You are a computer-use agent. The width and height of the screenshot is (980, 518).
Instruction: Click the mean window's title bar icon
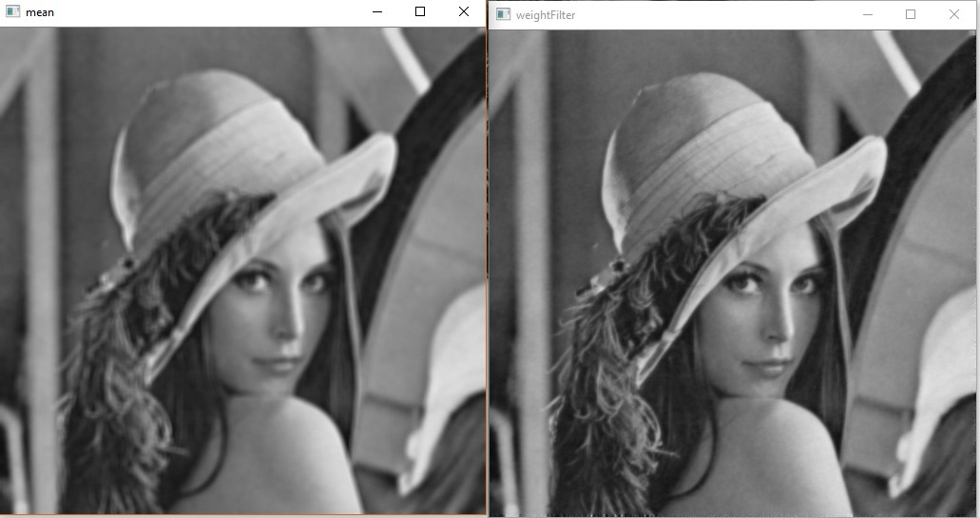tap(12, 12)
